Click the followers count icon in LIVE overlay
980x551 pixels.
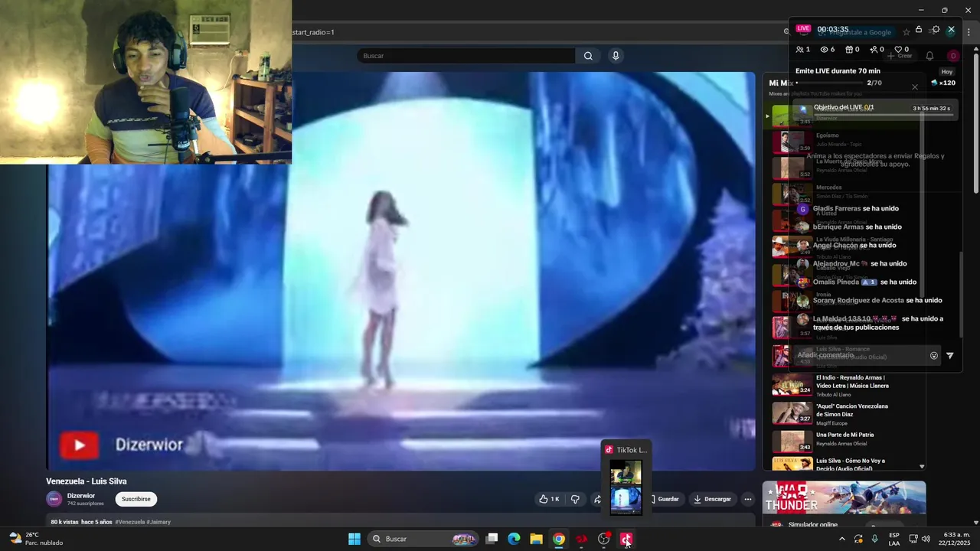tap(877, 50)
